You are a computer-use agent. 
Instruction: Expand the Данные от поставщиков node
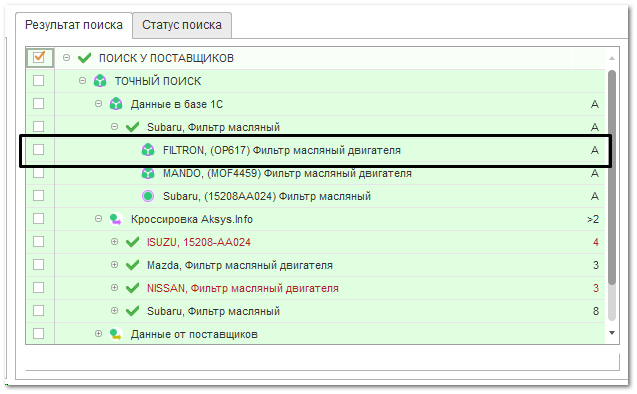98,333
